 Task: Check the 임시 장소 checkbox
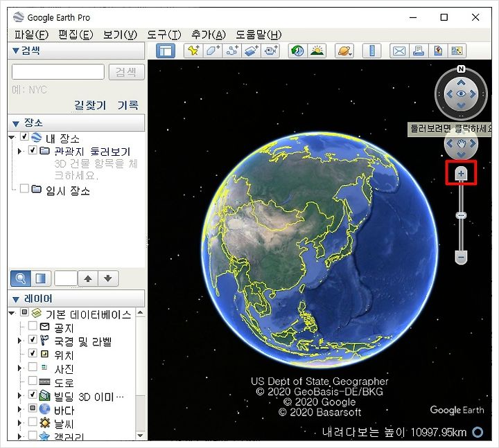click(x=24, y=188)
